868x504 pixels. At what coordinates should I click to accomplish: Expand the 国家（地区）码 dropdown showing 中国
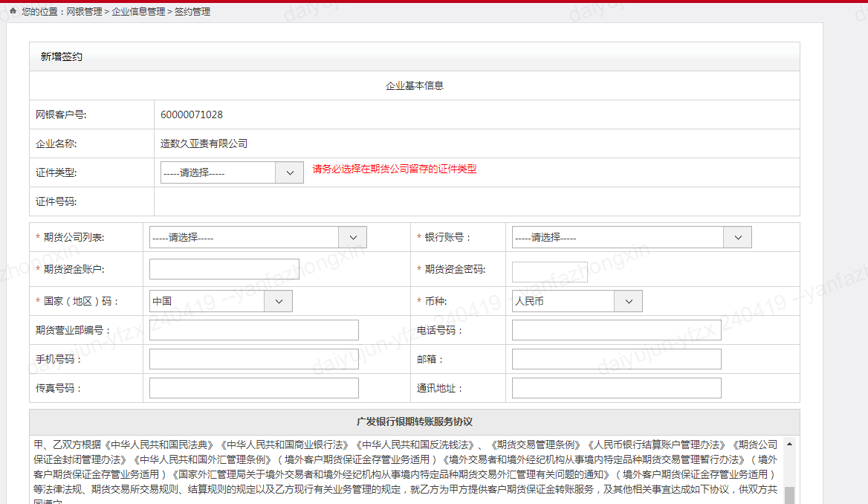pos(220,301)
